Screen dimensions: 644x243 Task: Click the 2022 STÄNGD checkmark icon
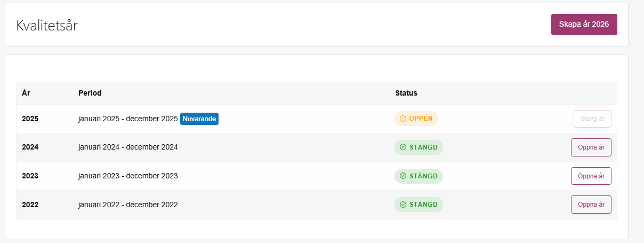point(403,205)
